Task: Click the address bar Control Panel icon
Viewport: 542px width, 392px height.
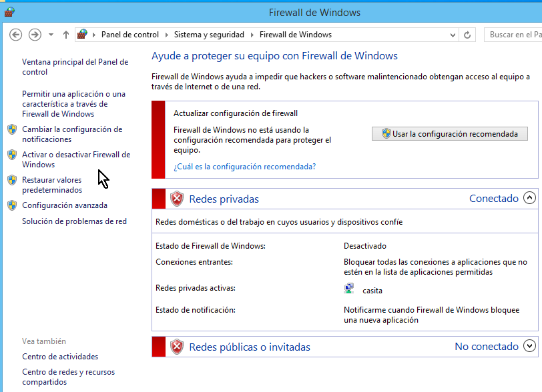Action: tap(82, 35)
